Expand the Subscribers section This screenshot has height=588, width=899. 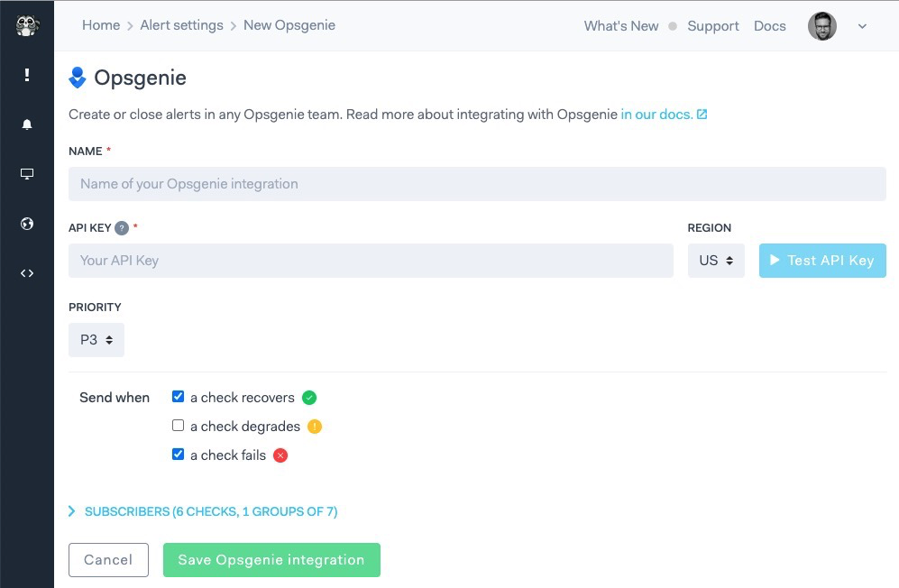click(x=203, y=510)
